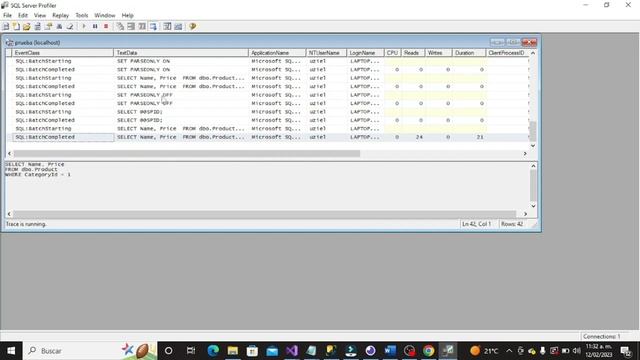Click the LoginName column header
This screenshot has height=360, width=640.
[x=365, y=53]
